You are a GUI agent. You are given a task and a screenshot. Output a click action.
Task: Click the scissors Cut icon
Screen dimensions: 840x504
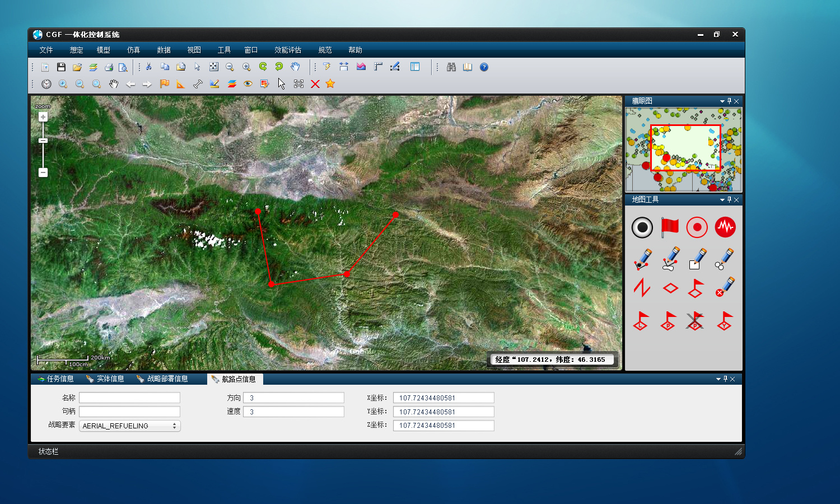tap(149, 67)
